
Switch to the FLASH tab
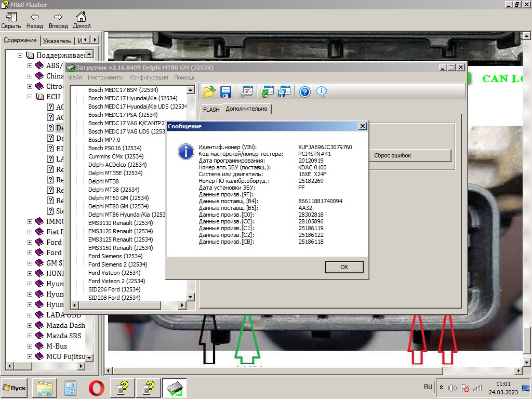tap(211, 110)
